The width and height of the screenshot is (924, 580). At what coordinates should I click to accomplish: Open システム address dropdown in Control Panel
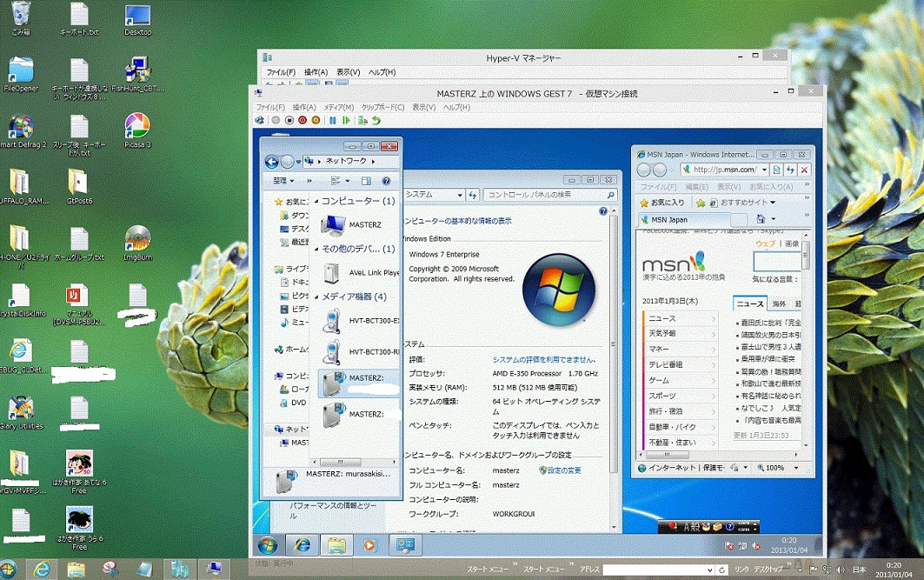[460, 195]
